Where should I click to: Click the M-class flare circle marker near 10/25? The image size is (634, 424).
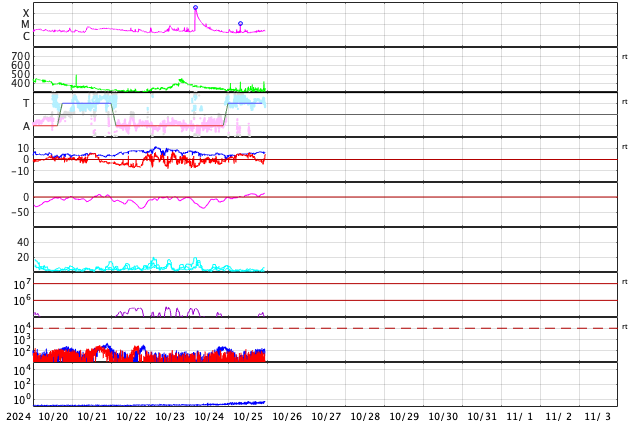[241, 24]
